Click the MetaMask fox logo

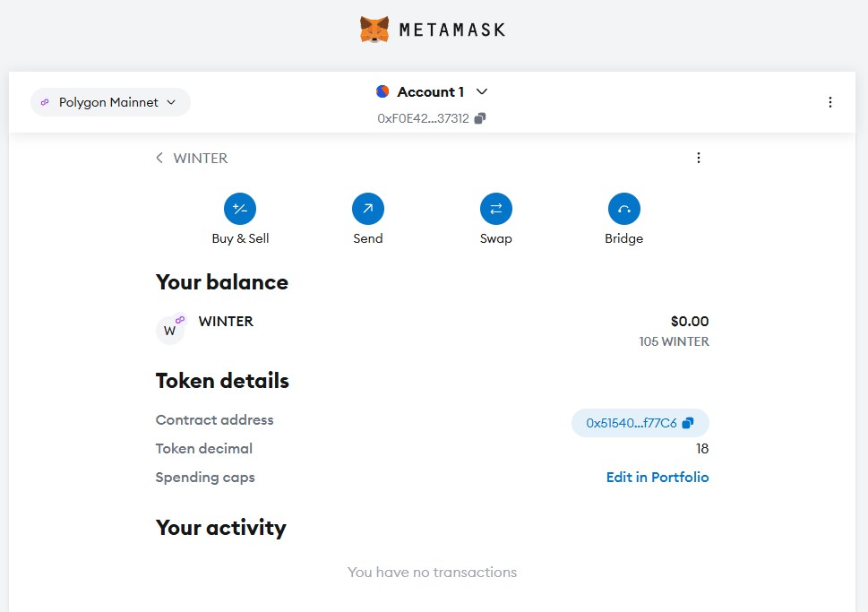(374, 30)
